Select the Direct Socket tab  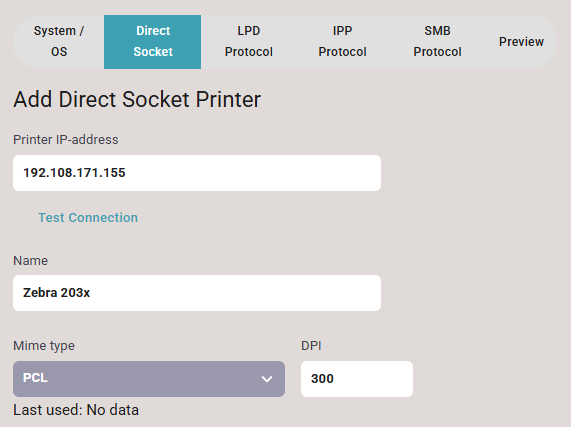pyautogui.click(x=153, y=41)
